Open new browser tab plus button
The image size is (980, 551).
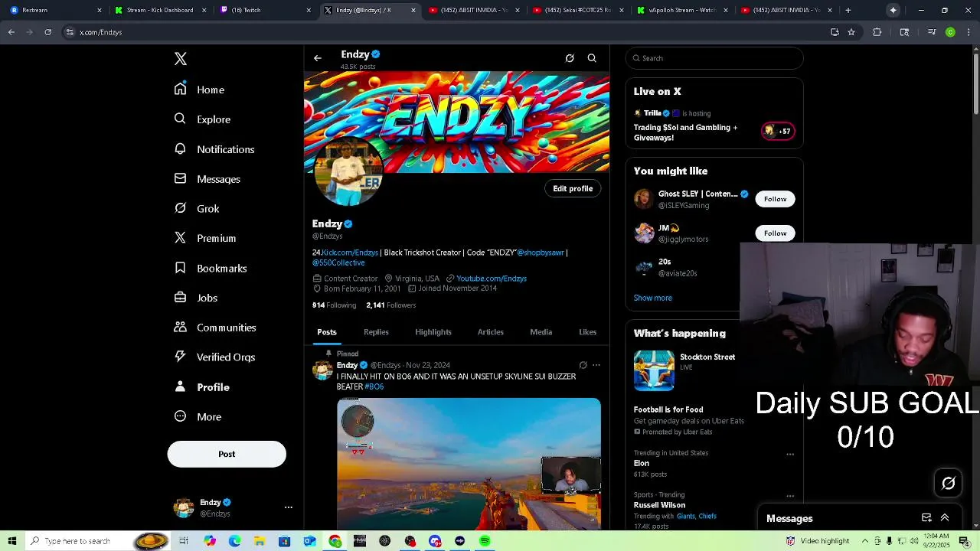click(848, 10)
